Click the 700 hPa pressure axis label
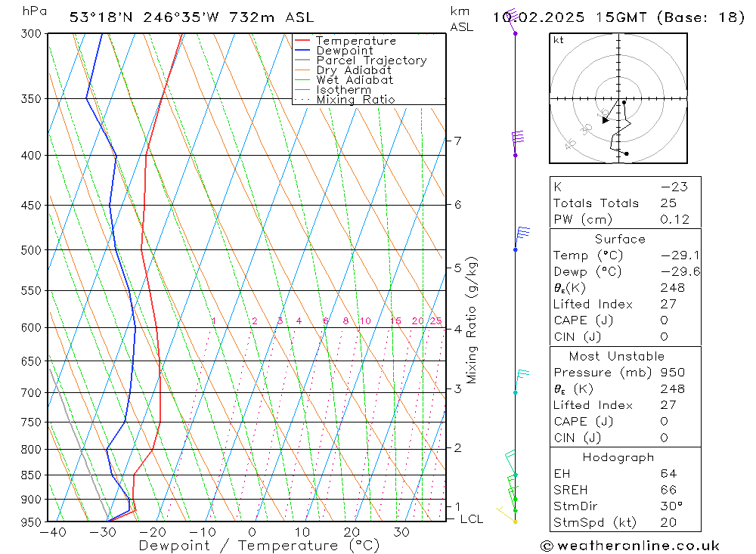This screenshot has height=554, width=756. (31, 392)
